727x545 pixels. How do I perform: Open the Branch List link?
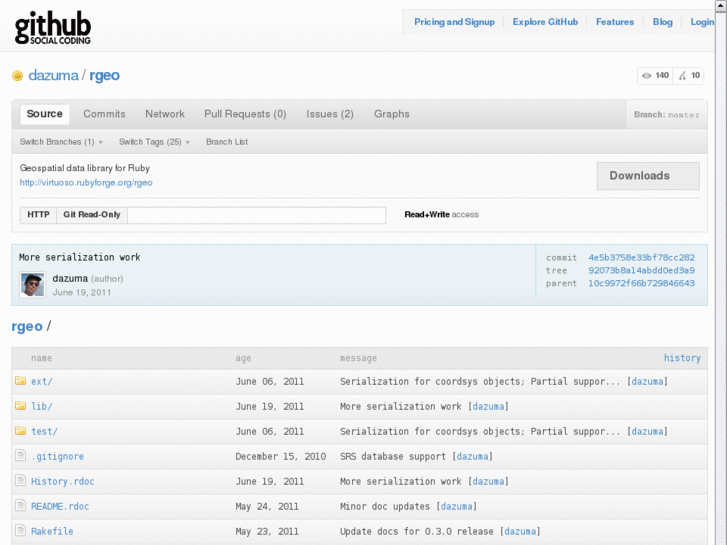227,142
